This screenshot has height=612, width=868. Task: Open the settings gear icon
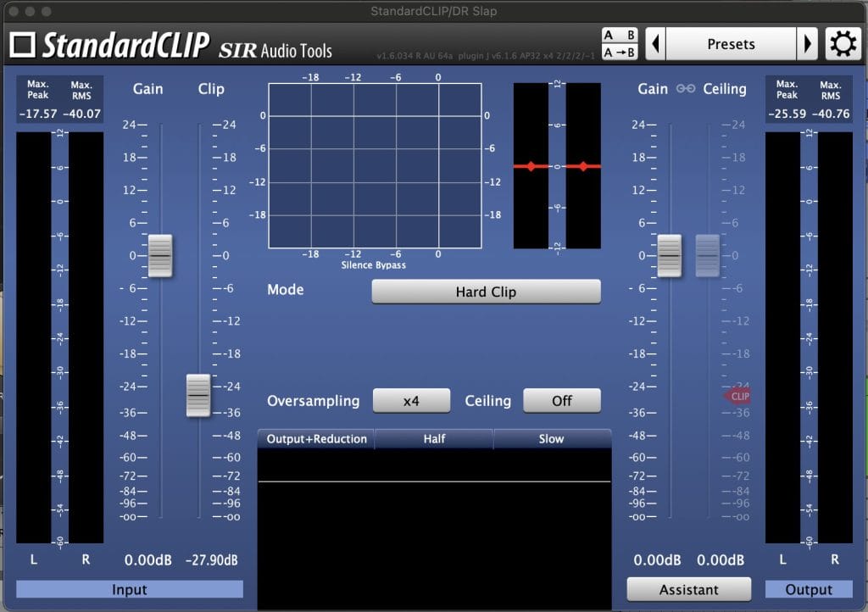[843, 44]
